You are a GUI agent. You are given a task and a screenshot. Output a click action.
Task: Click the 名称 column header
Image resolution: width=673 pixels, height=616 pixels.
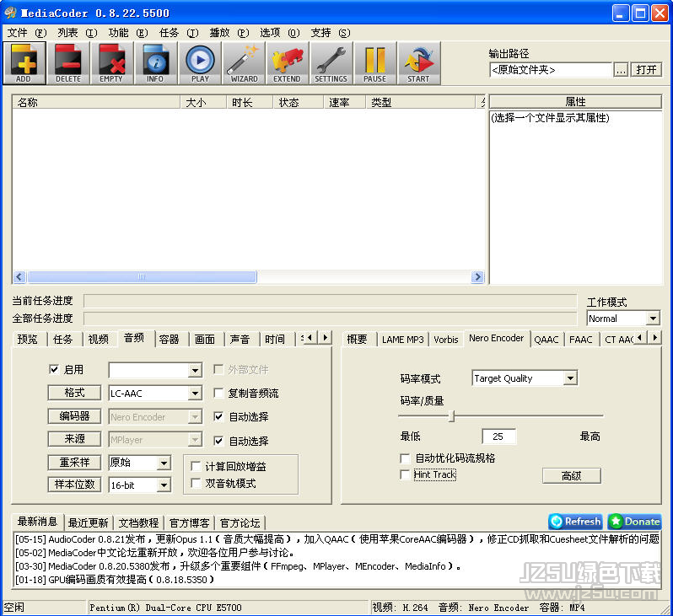[96, 102]
